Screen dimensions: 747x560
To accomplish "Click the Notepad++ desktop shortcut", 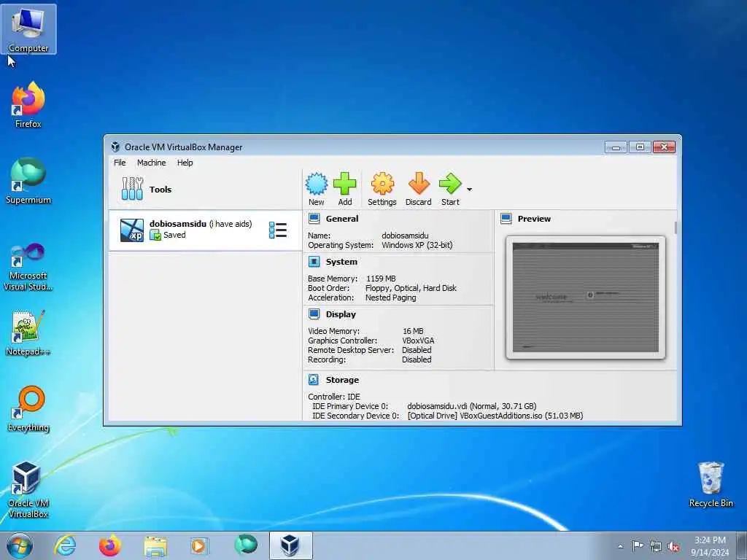I will [28, 332].
